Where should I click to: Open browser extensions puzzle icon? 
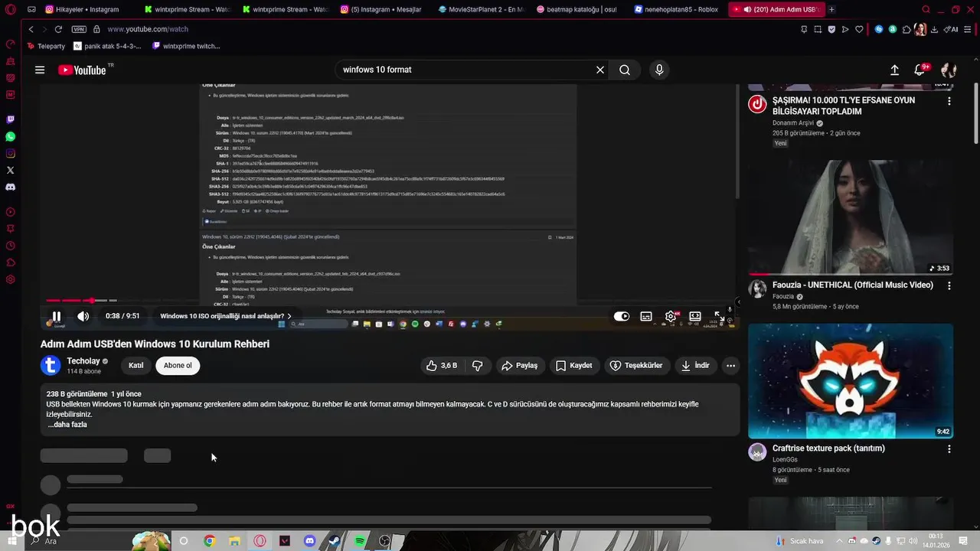pos(906,29)
